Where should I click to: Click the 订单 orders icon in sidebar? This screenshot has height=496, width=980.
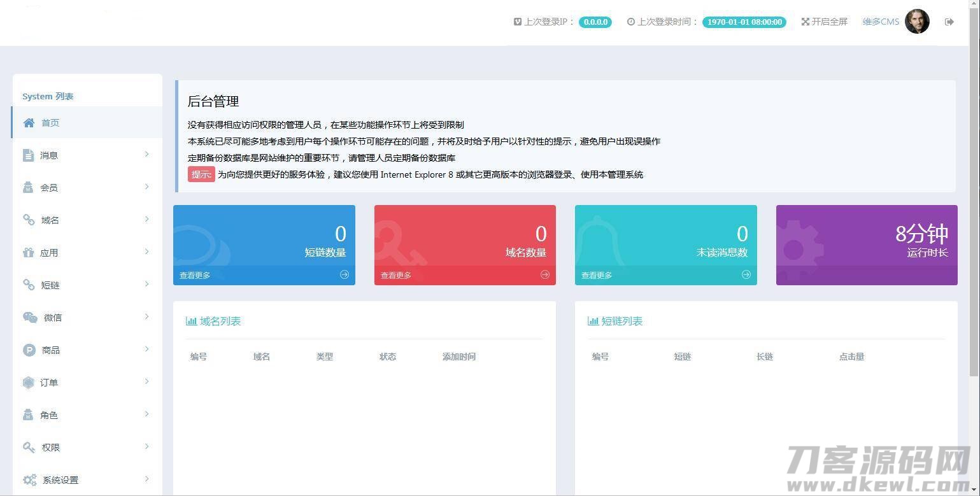[29, 382]
